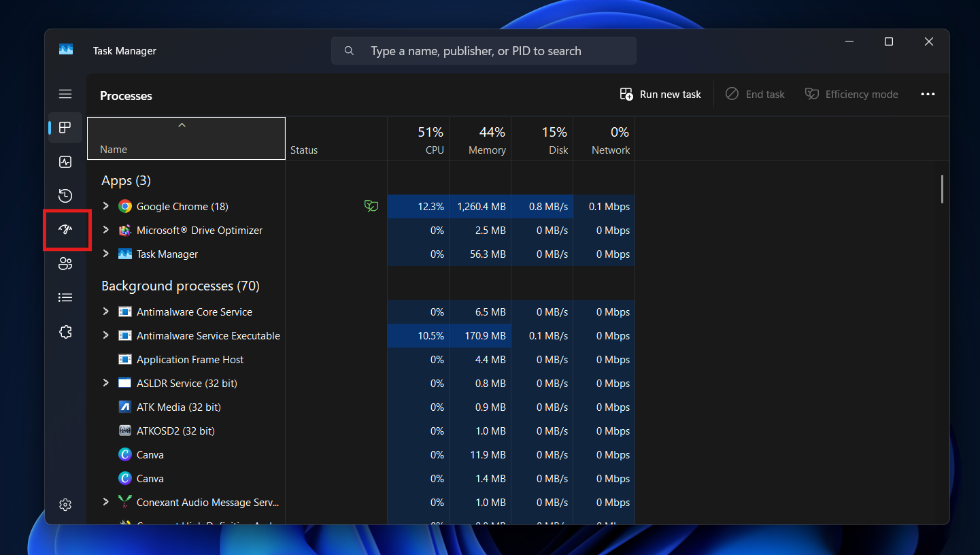Click the Efficiency mode button
980x555 pixels.
click(851, 94)
